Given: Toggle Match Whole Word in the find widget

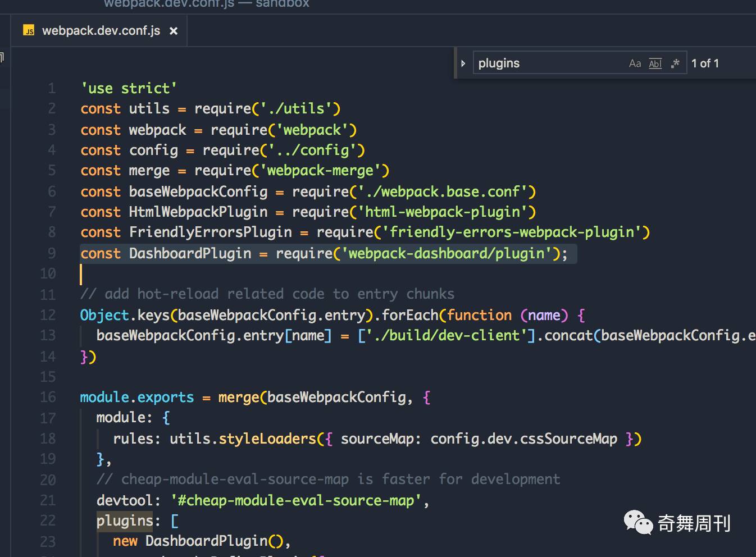Looking at the screenshot, I should 655,63.
